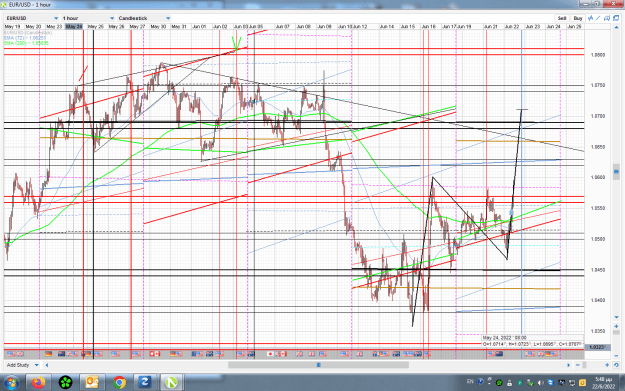The width and height of the screenshot is (625, 391).
Task: Open Firefox from the taskbar
Action: [x=39, y=383]
